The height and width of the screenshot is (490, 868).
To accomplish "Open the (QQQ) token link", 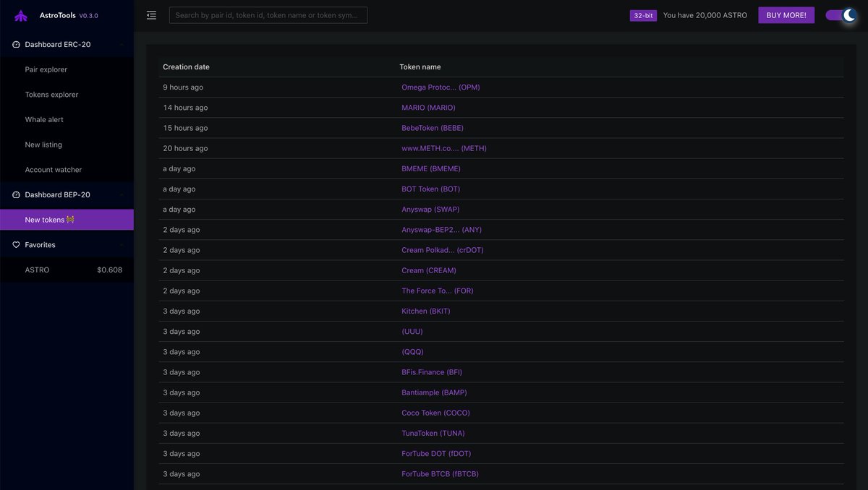I will click(412, 352).
